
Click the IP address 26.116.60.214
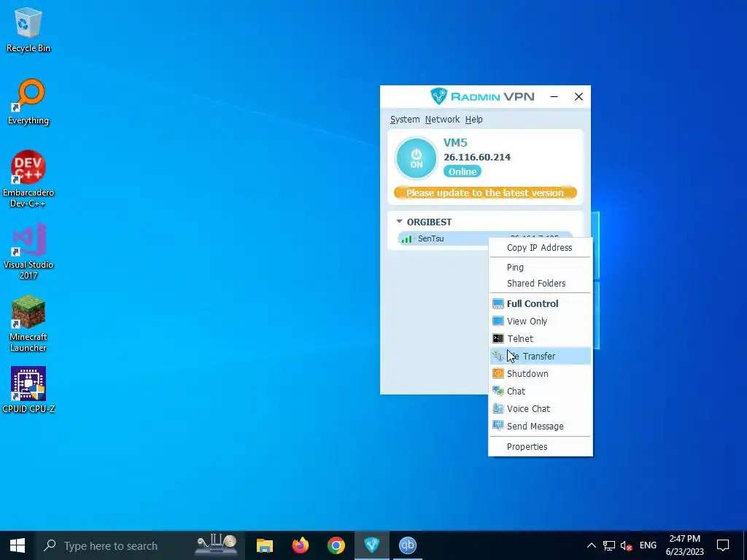477,157
